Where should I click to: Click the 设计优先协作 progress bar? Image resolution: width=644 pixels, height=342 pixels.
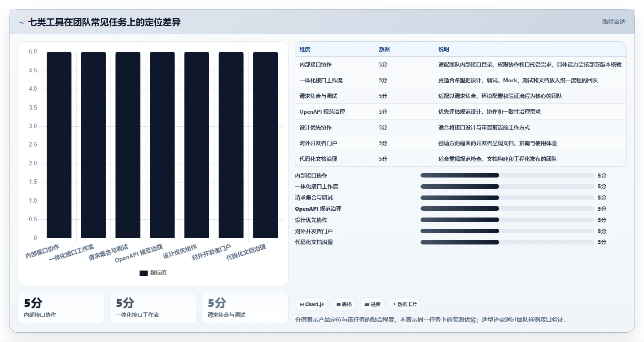pos(507,220)
